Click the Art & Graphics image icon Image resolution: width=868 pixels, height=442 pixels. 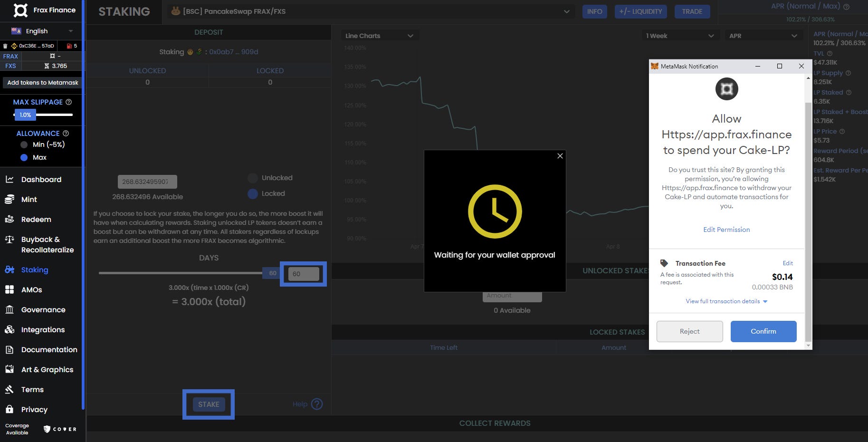(10, 369)
